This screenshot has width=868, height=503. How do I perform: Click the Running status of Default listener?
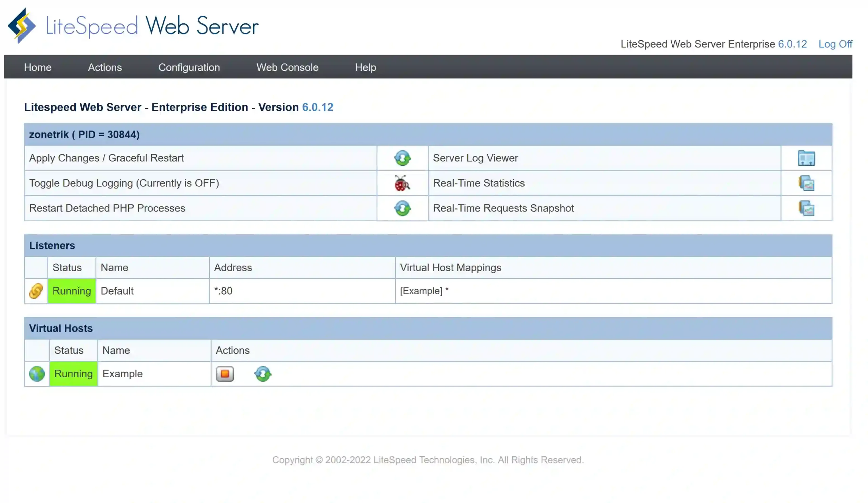coord(72,291)
